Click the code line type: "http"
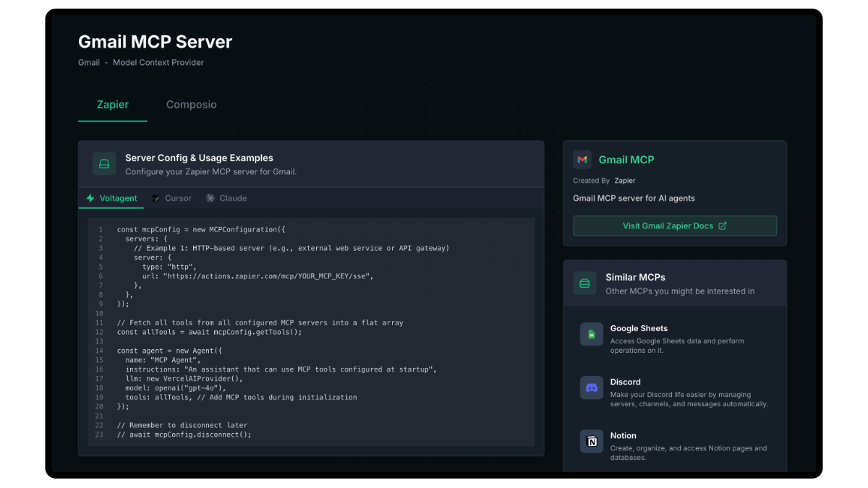 (x=169, y=267)
